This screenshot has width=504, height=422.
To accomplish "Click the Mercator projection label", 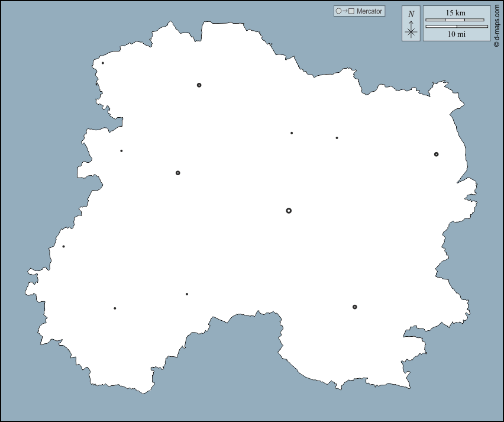I will pyautogui.click(x=370, y=11).
